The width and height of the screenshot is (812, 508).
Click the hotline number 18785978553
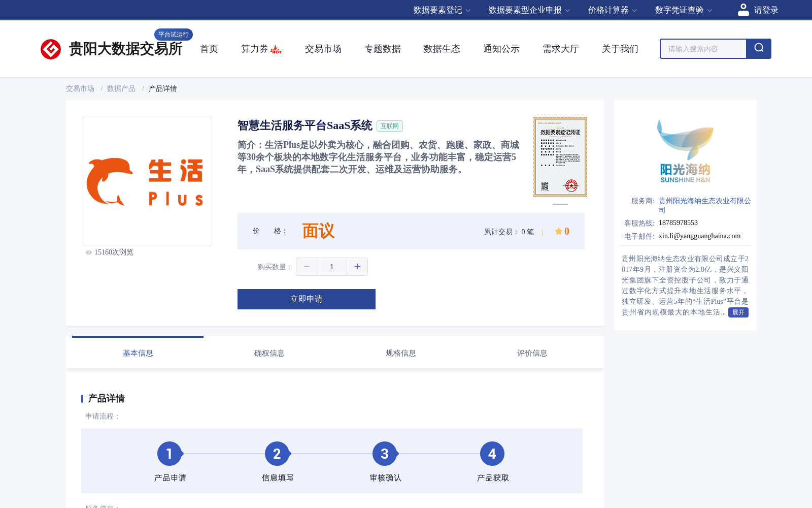[x=678, y=223]
